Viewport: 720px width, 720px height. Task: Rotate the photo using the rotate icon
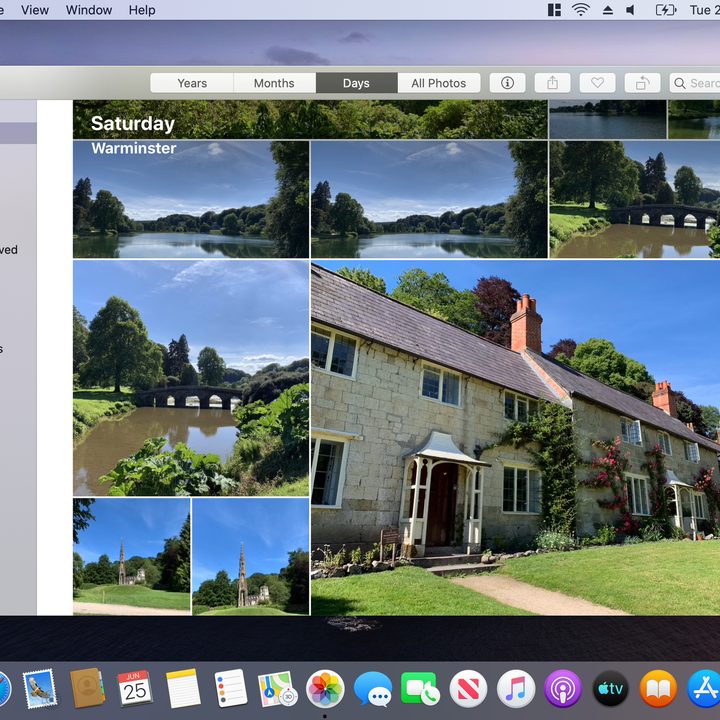642,83
